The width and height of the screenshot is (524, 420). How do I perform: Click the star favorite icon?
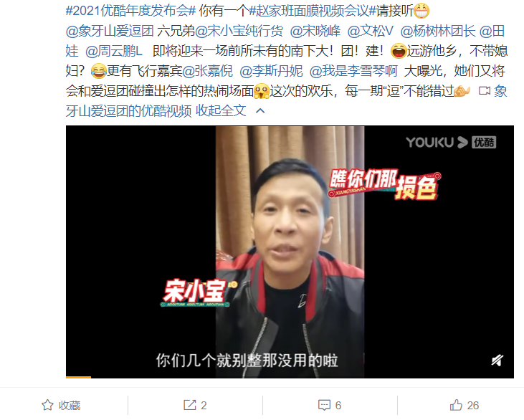click(47, 405)
